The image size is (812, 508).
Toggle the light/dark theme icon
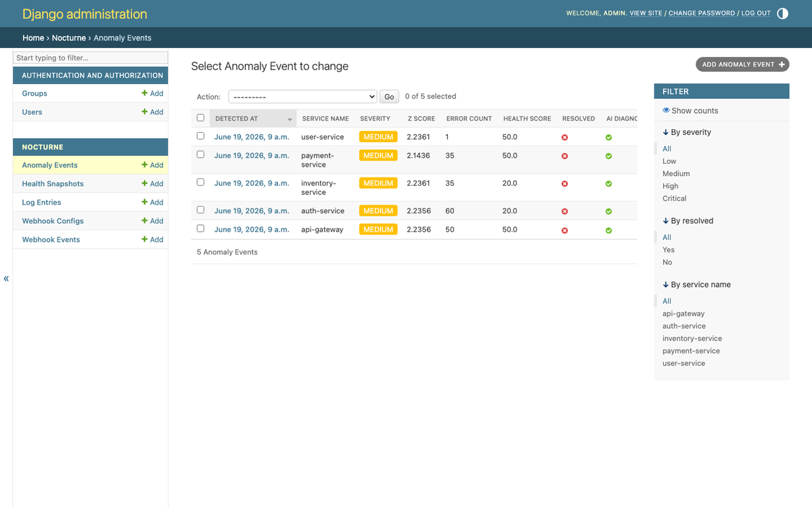782,13
